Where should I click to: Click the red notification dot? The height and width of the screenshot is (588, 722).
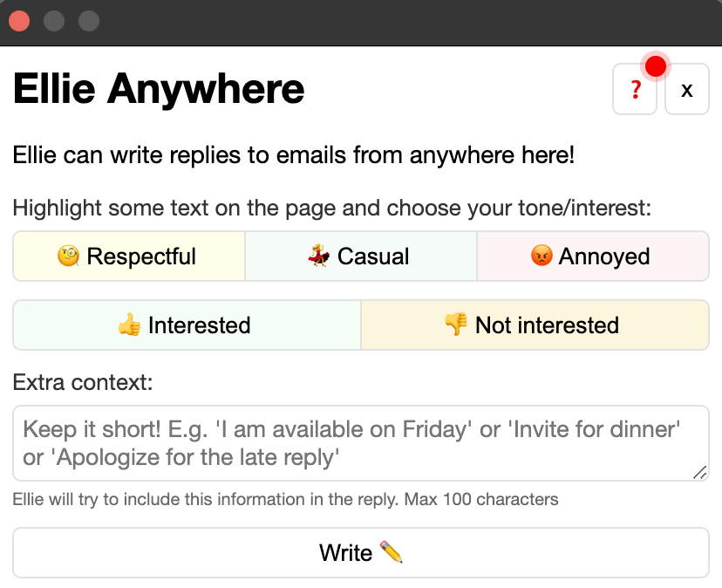point(656,66)
